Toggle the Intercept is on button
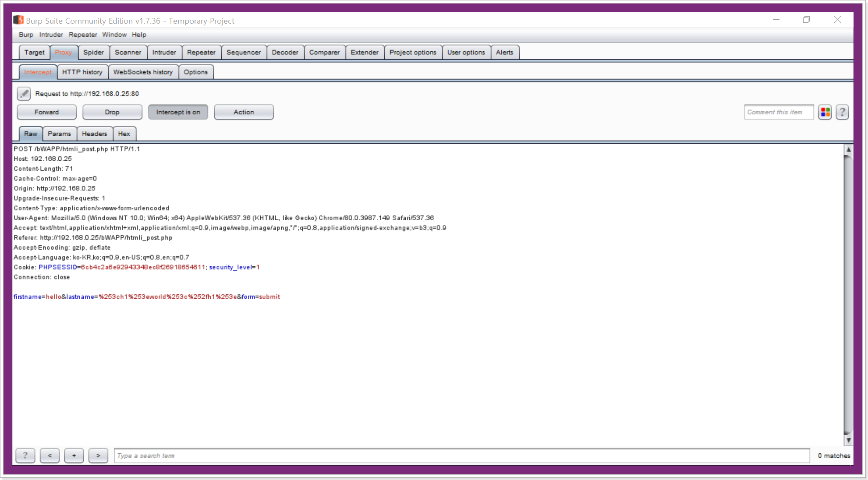 [178, 112]
